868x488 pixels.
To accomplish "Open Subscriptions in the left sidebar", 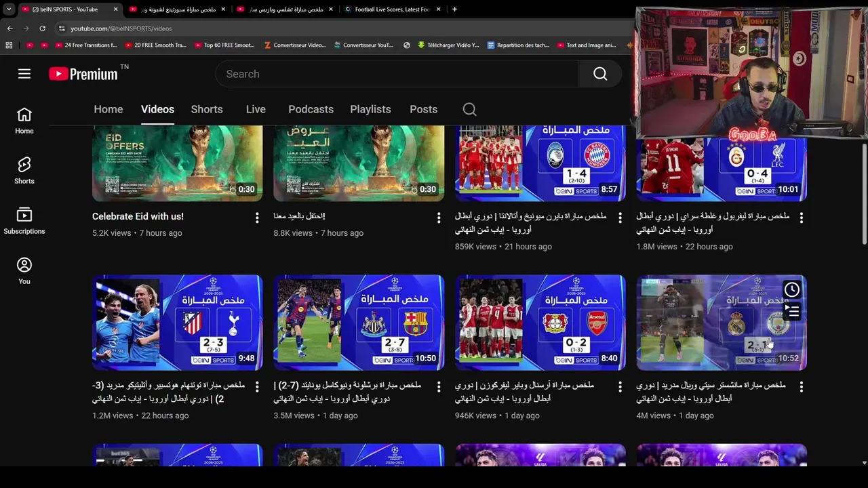I will pyautogui.click(x=24, y=221).
